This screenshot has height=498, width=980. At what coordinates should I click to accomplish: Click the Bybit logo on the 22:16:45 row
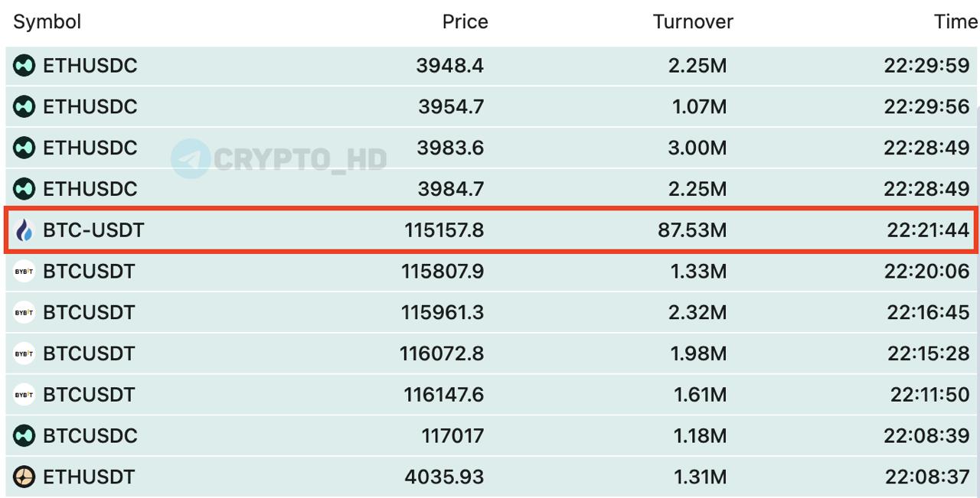[x=24, y=312]
